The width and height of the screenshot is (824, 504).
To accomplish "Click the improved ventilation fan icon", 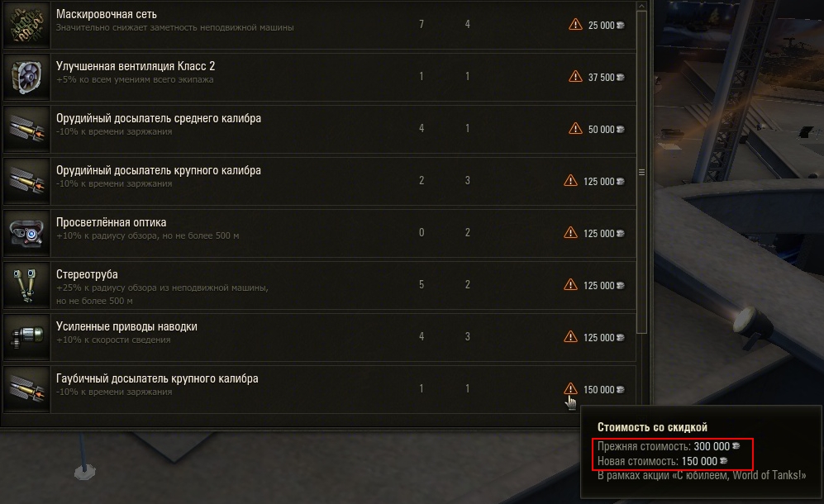I will click(26, 78).
